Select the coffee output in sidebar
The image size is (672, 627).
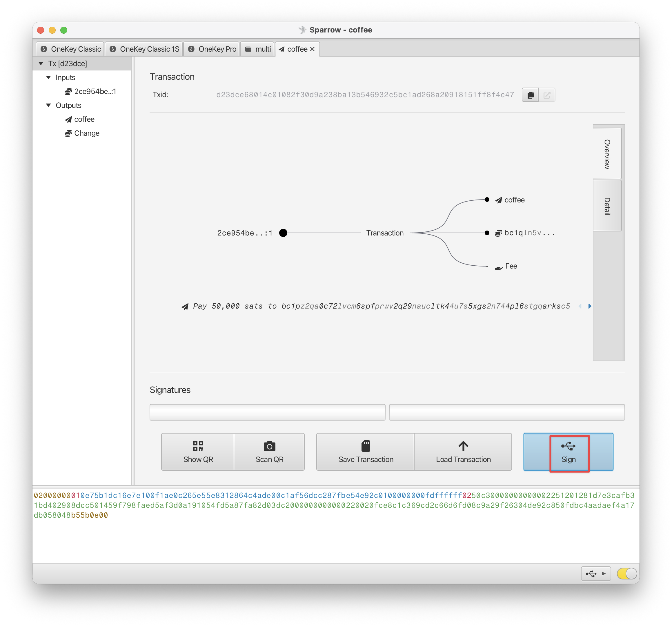click(80, 119)
